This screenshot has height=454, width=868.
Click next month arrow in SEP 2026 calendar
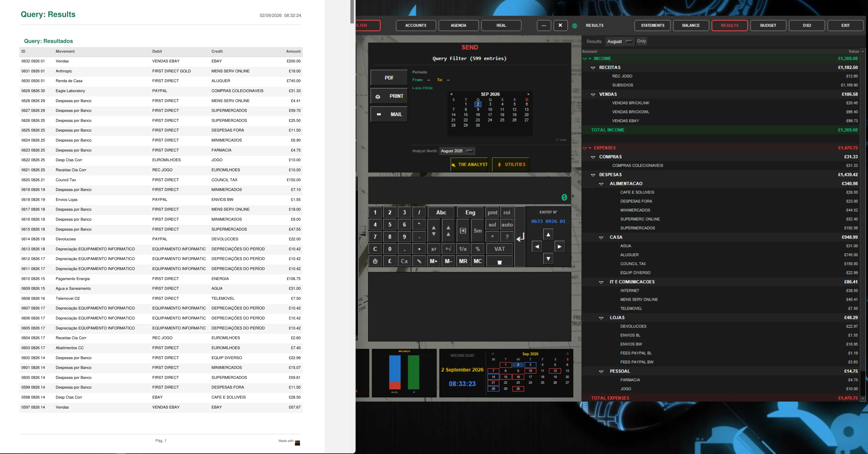(x=528, y=94)
